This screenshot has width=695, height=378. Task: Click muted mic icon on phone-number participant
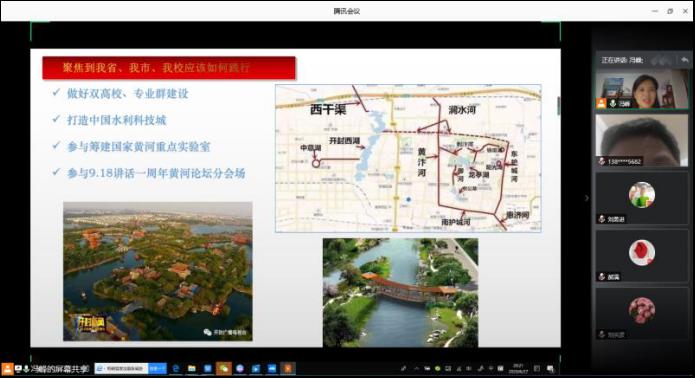coord(601,161)
